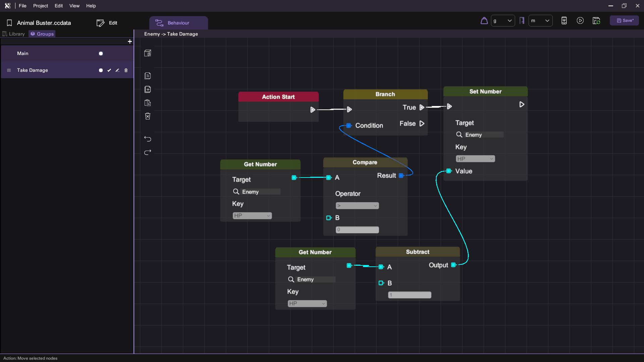Click the B value field in Subtract node
Screen dimensions: 644x362
(409, 295)
